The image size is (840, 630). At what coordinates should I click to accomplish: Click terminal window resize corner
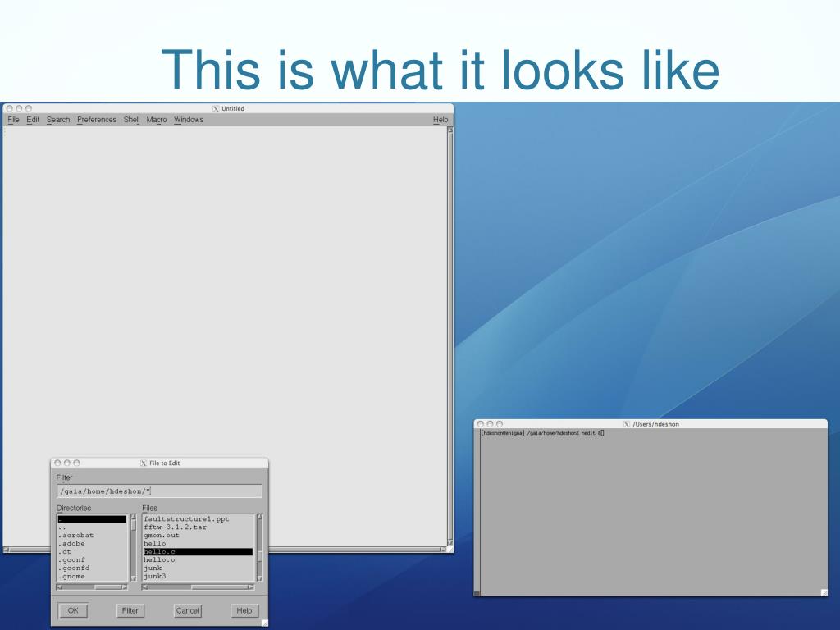tap(824, 592)
